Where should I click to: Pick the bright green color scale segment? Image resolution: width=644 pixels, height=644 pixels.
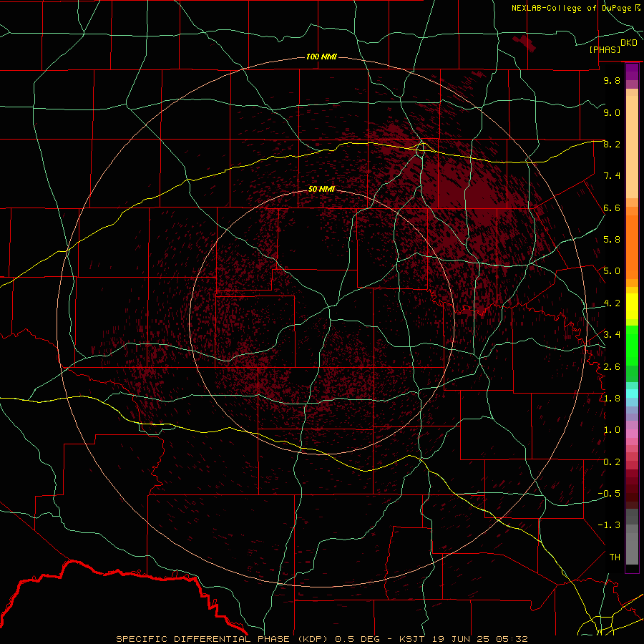tap(632, 345)
